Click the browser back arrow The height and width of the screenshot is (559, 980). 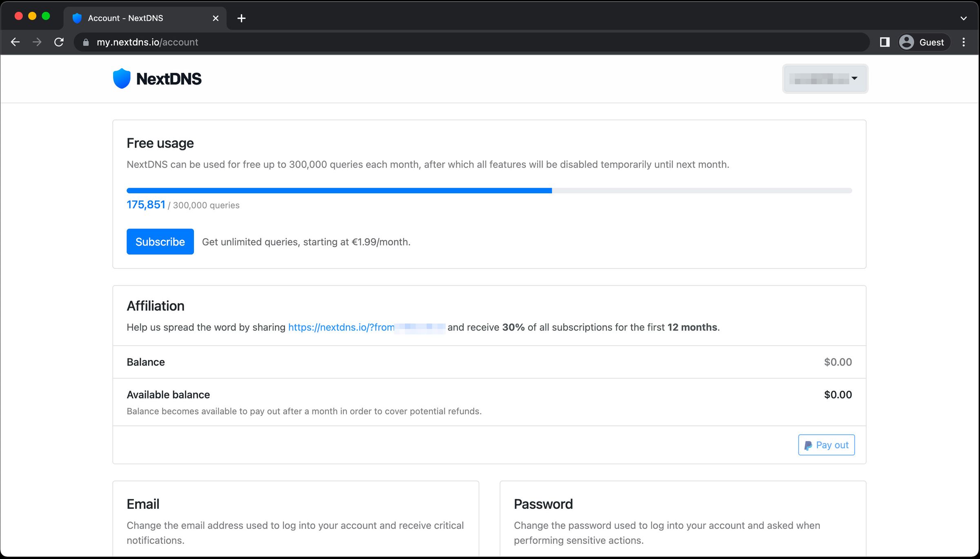pos(15,42)
